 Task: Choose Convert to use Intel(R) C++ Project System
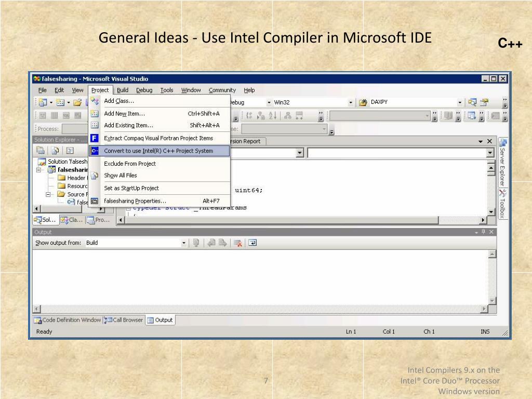tap(159, 151)
